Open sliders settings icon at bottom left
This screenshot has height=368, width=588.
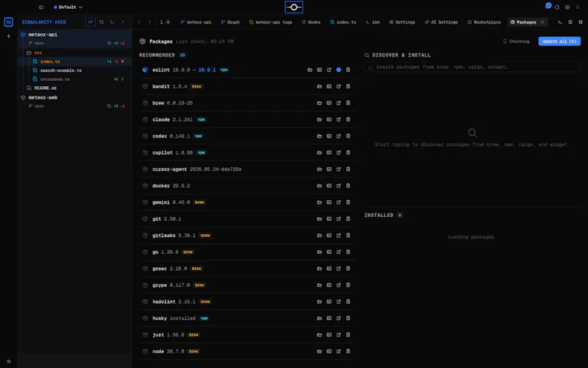[9, 361]
